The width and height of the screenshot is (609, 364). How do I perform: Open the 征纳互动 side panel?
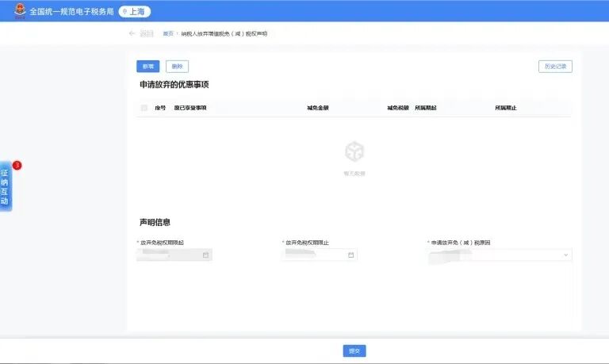coord(5,187)
